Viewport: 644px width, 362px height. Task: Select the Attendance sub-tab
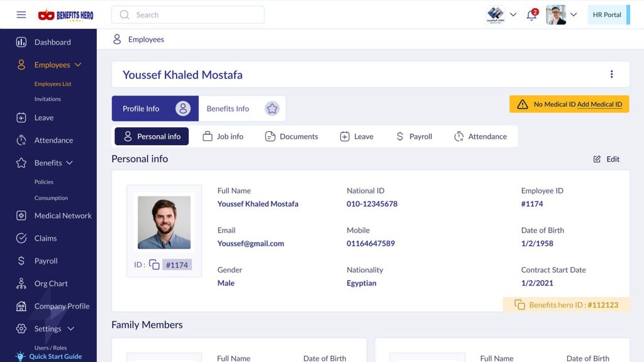click(x=480, y=136)
